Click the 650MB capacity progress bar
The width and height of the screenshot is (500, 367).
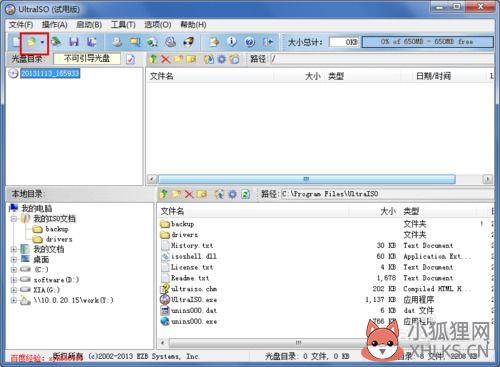(x=427, y=42)
